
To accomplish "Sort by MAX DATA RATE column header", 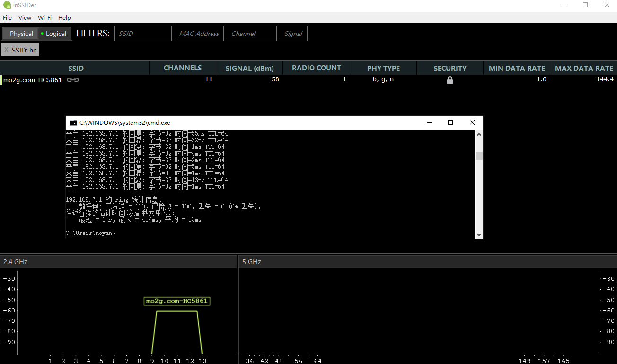I will (584, 68).
